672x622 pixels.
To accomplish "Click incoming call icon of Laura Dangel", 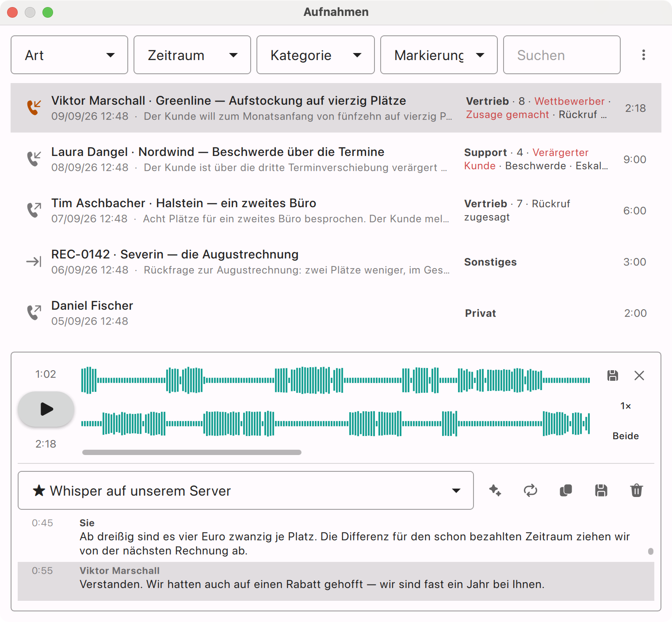I will (x=34, y=159).
